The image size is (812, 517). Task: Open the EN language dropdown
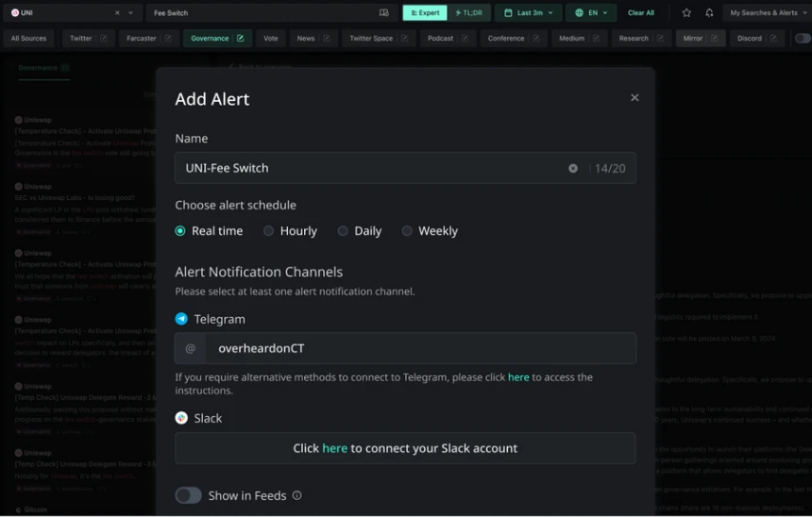[x=591, y=13]
